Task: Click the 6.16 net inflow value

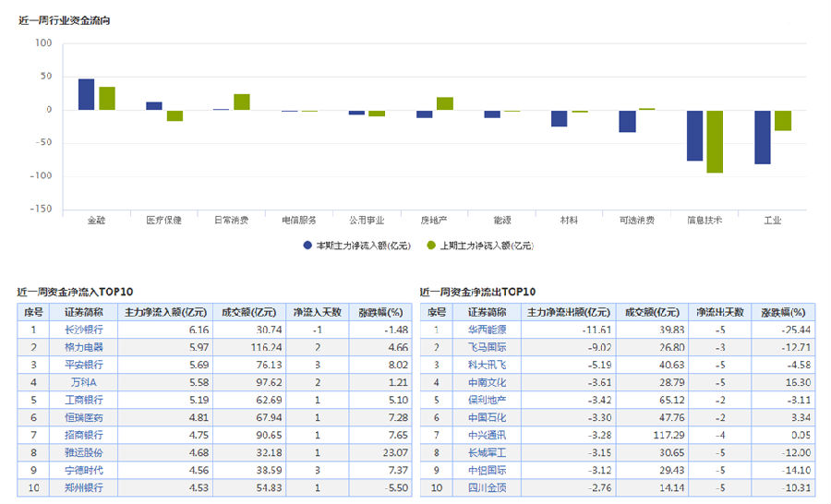Action: click(199, 330)
